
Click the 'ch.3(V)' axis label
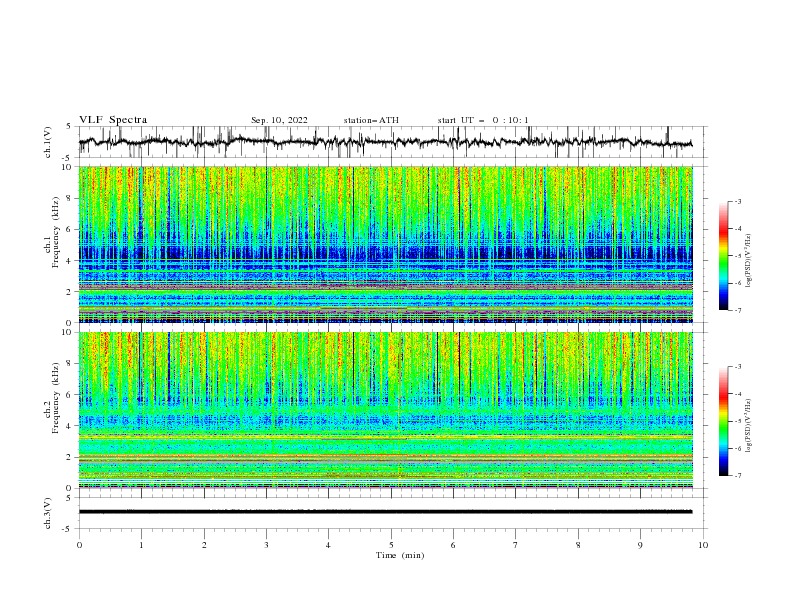(48, 513)
